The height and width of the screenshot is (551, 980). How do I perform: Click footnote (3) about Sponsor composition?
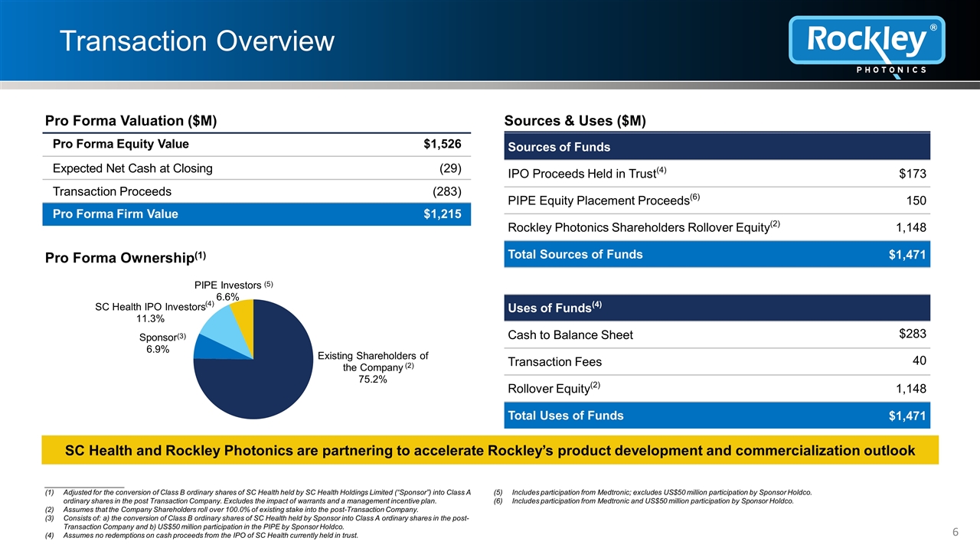(x=256, y=523)
